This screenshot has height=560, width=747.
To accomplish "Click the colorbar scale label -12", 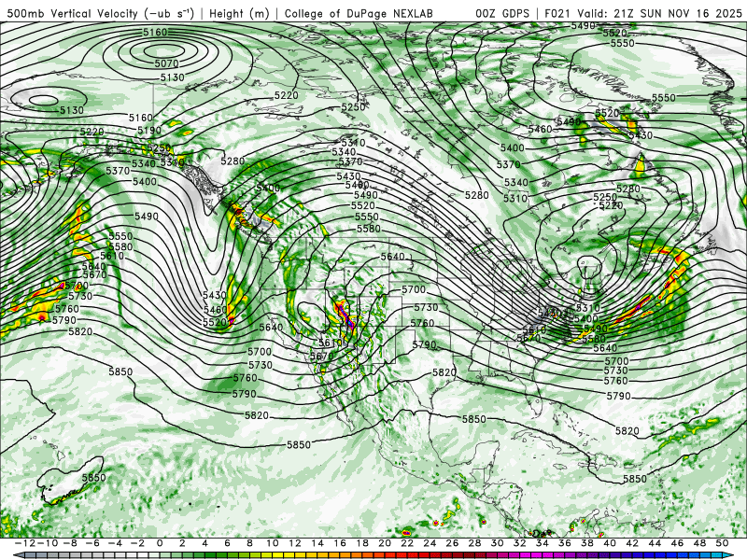I will 26,543.
